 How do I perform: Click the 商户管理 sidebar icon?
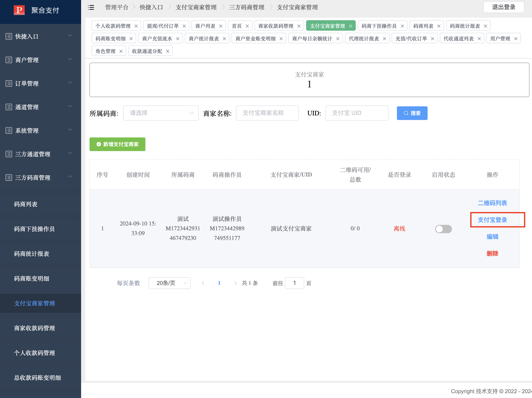[9, 60]
